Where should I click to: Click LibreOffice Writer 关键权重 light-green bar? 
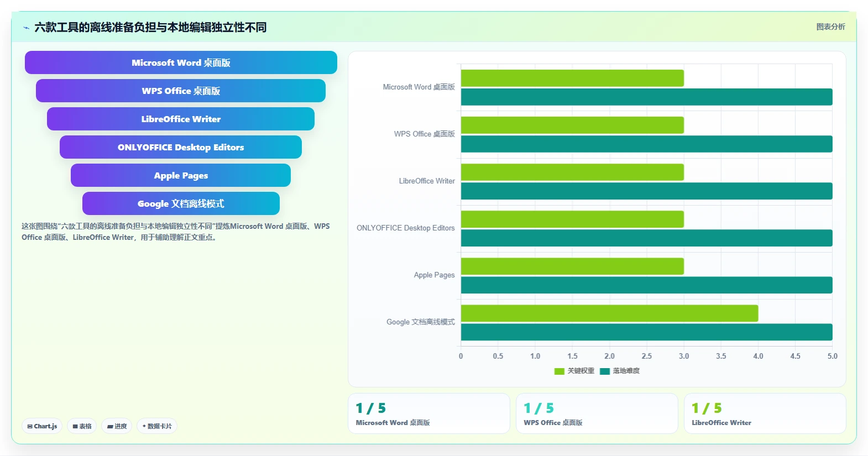coord(572,172)
